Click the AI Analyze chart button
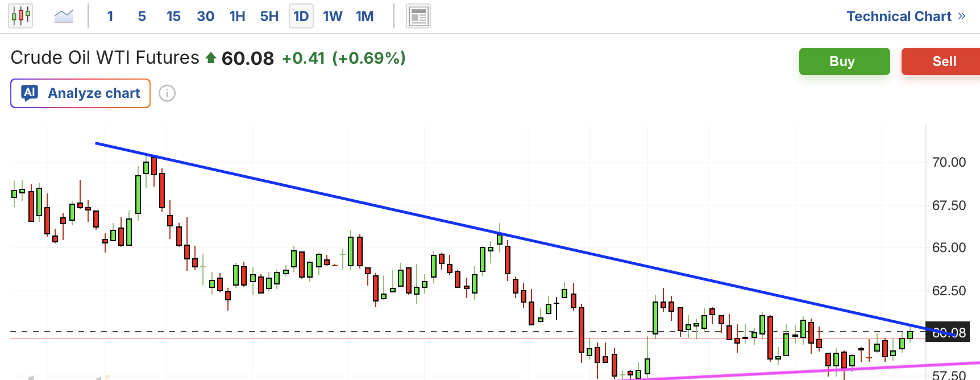Viewport: 980px width, 380px height. click(80, 93)
